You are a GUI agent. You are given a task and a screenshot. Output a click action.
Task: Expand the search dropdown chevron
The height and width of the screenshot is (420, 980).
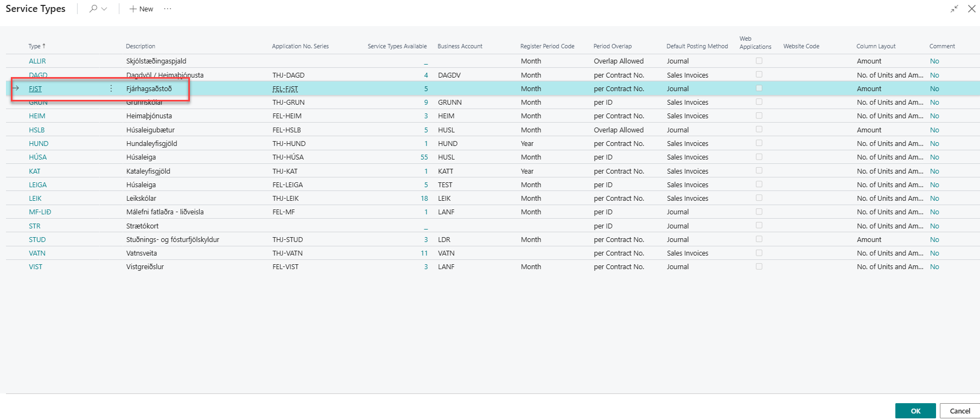click(x=104, y=9)
